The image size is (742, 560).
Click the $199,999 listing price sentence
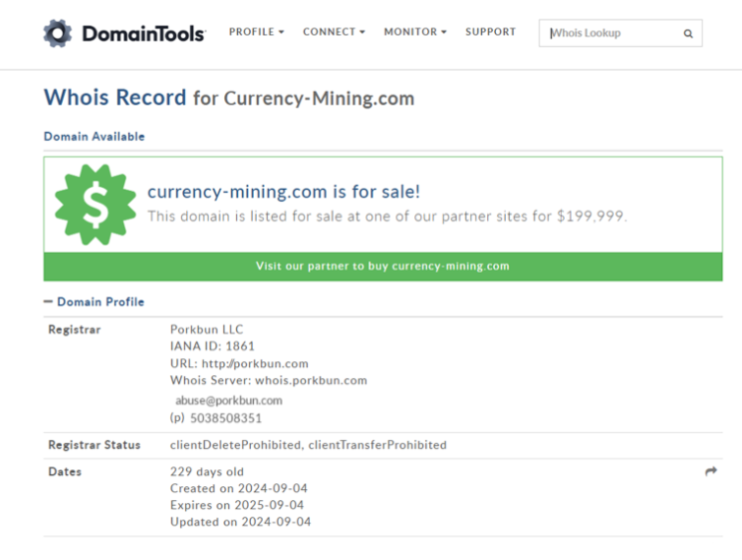pos(387,217)
